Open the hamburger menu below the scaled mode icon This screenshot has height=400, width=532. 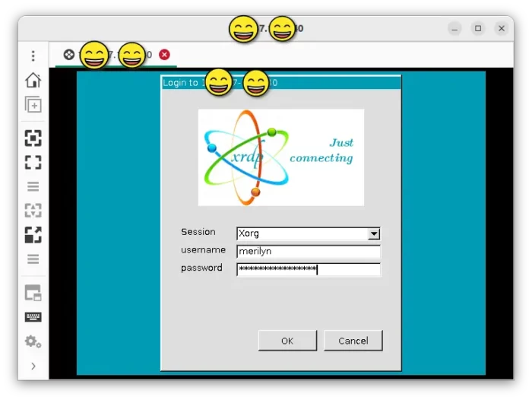(x=33, y=259)
